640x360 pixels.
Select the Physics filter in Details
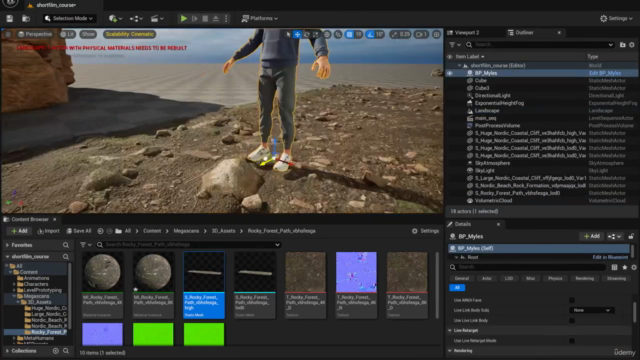555,278
